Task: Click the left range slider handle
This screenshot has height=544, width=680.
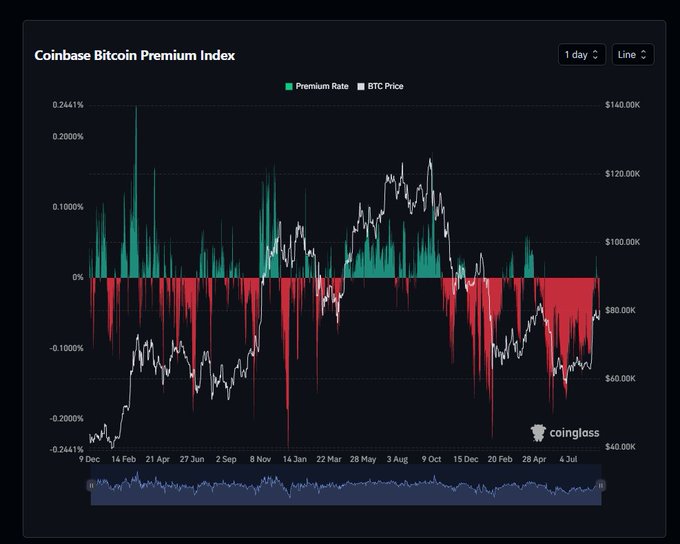Action: click(x=91, y=485)
